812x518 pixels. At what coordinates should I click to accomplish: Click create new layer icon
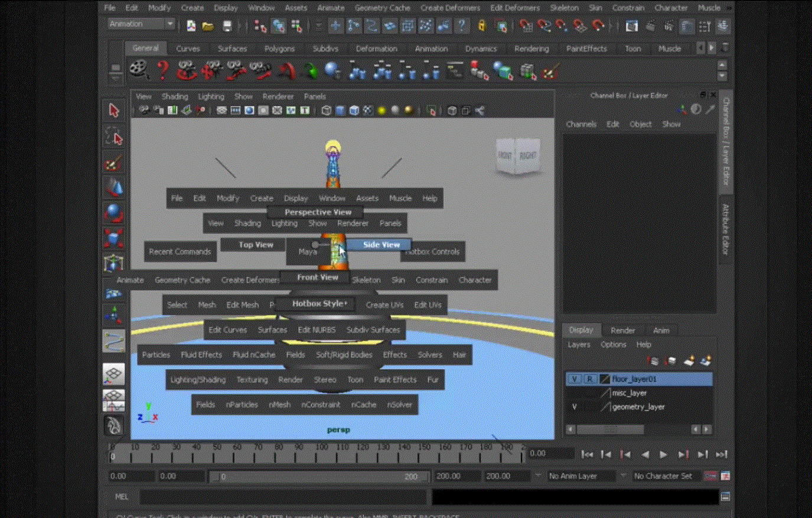689,361
